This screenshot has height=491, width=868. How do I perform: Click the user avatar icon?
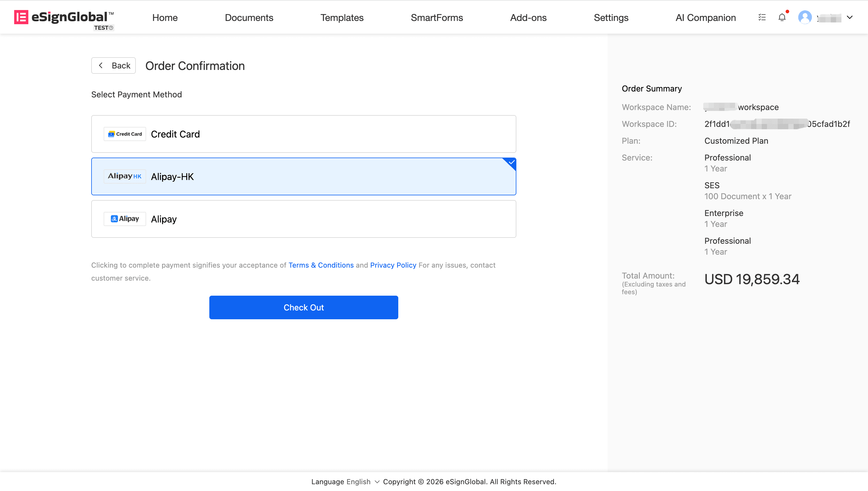[x=805, y=17]
